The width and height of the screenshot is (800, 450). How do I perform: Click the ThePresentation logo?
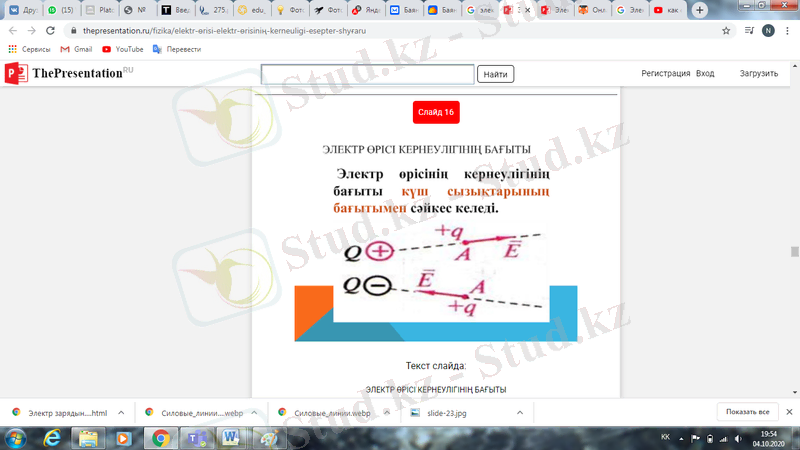pos(69,73)
